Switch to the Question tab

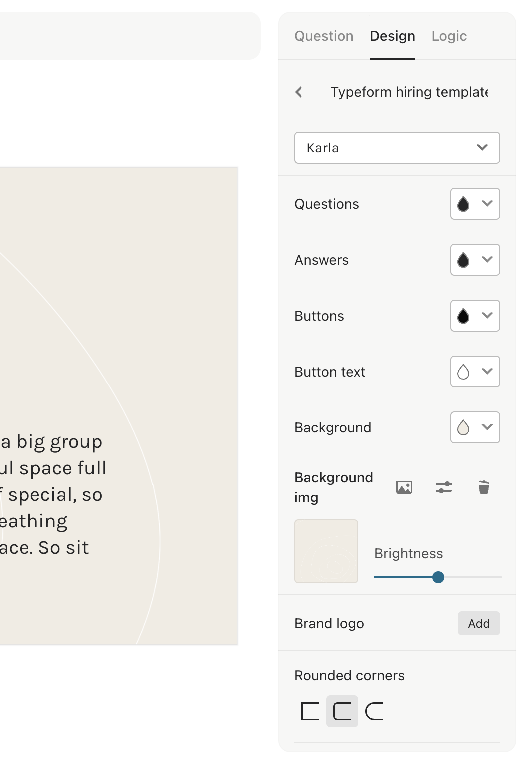tap(324, 36)
